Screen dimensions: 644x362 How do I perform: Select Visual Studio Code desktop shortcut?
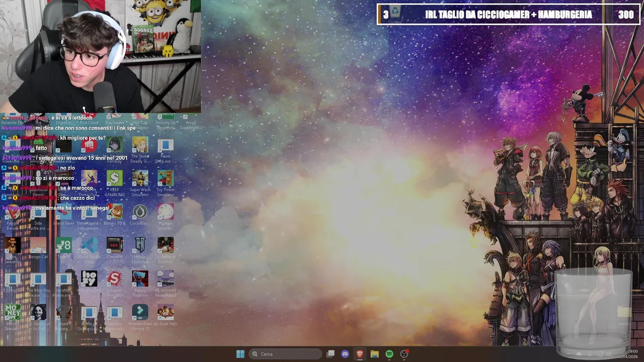click(x=89, y=251)
